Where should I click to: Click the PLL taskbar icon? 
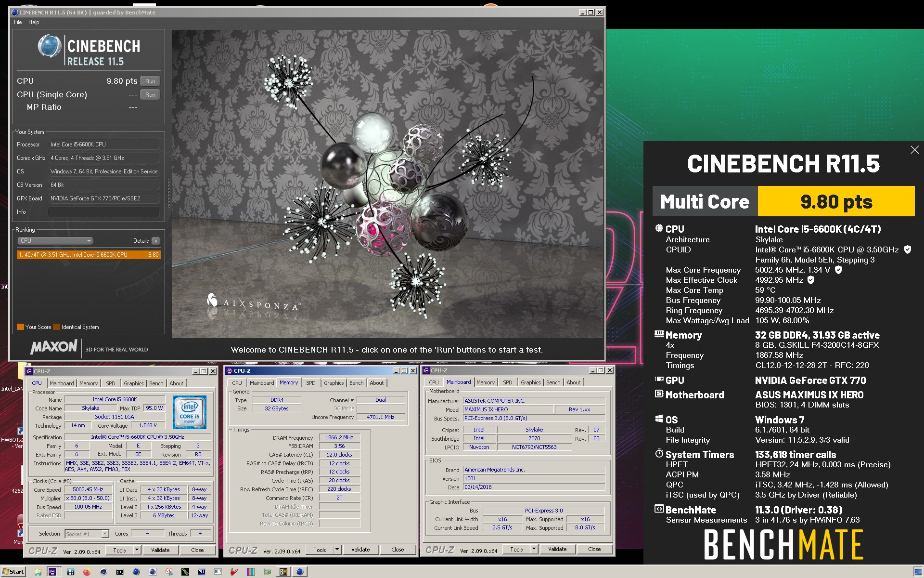pyautogui.click(x=202, y=572)
